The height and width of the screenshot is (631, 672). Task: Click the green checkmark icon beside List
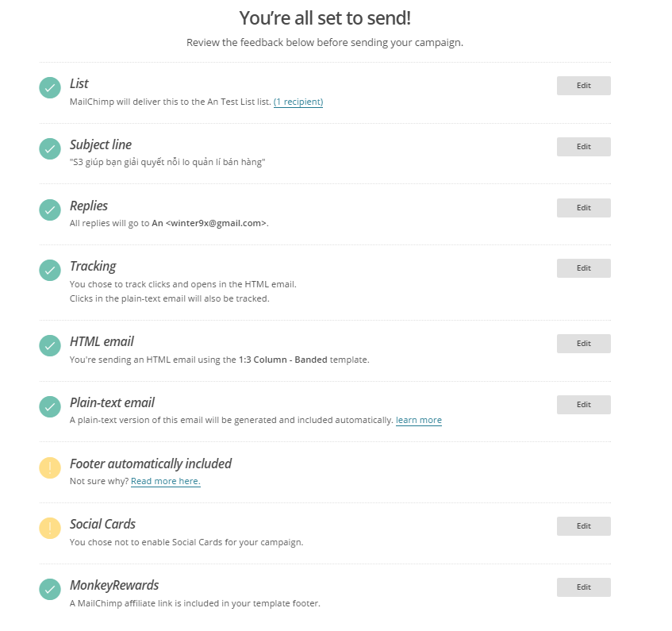click(x=50, y=88)
